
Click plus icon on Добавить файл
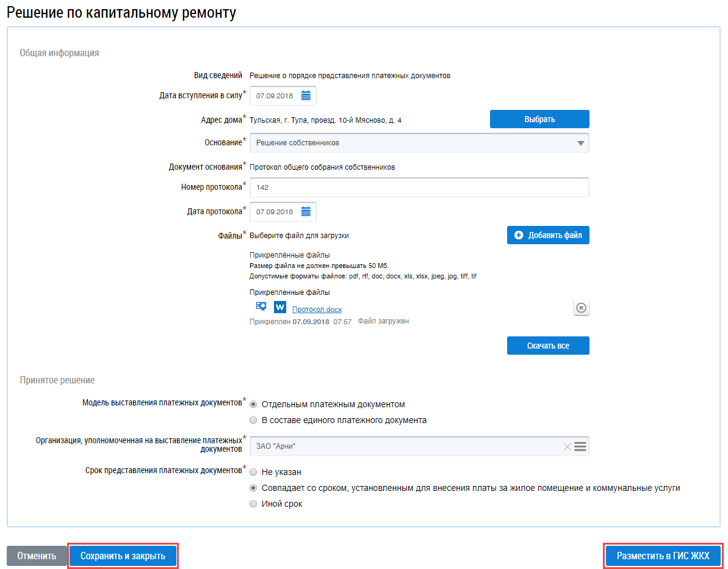pos(519,235)
